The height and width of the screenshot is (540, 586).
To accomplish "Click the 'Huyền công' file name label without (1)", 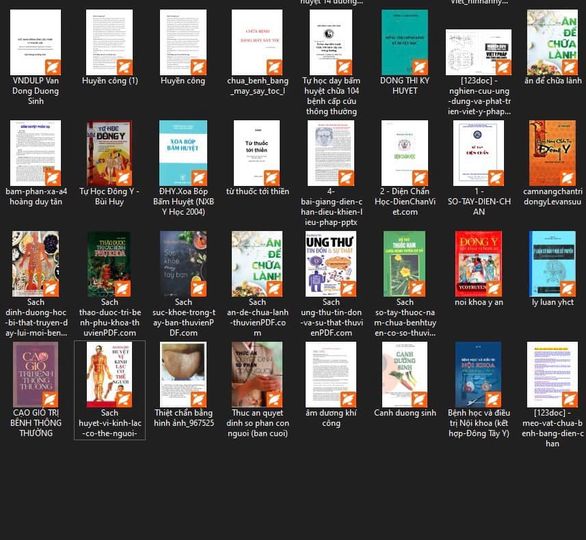I will (x=183, y=81).
